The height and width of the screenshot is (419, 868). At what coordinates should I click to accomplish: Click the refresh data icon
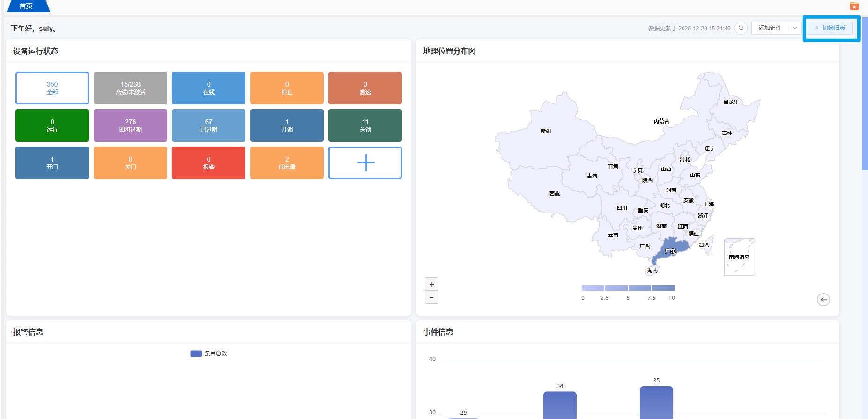(741, 28)
